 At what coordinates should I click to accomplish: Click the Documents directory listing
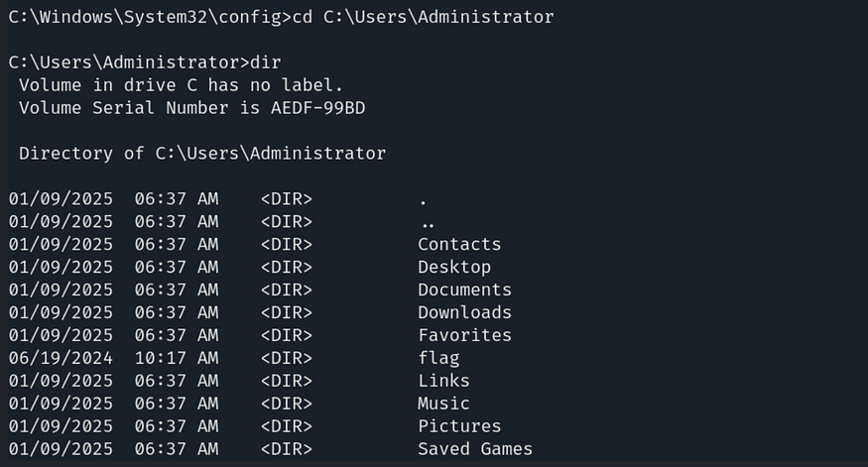click(464, 290)
